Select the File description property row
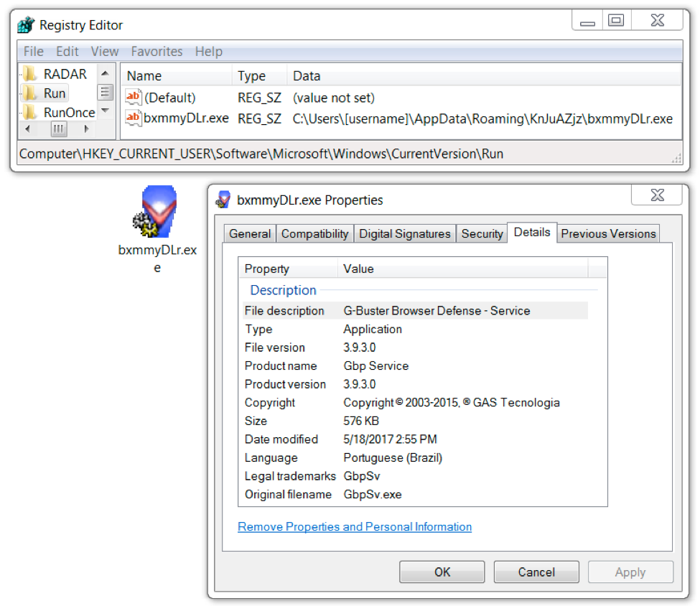The image size is (700, 606). click(x=415, y=310)
